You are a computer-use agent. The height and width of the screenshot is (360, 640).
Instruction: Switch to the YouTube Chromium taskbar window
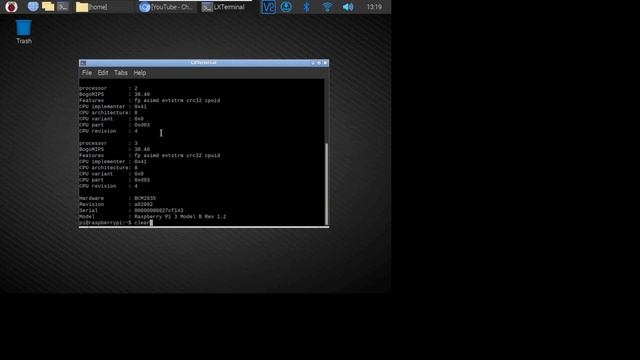click(x=166, y=7)
